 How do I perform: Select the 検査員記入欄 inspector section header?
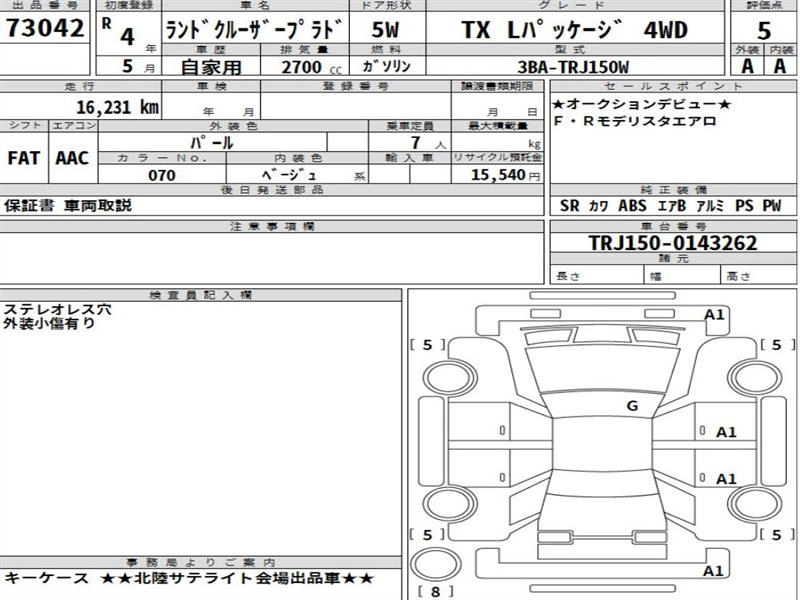click(201, 295)
